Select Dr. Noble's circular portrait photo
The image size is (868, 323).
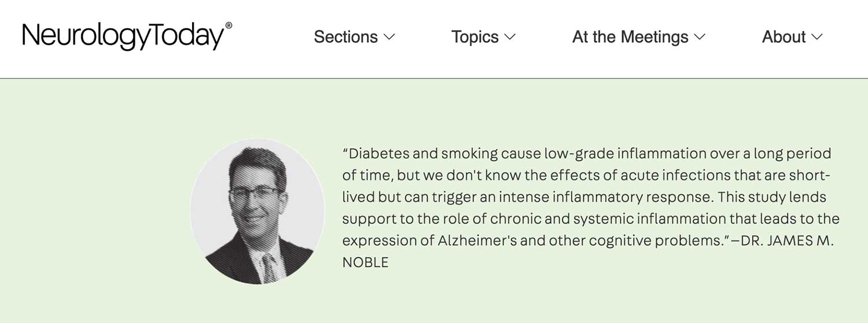coord(258,211)
